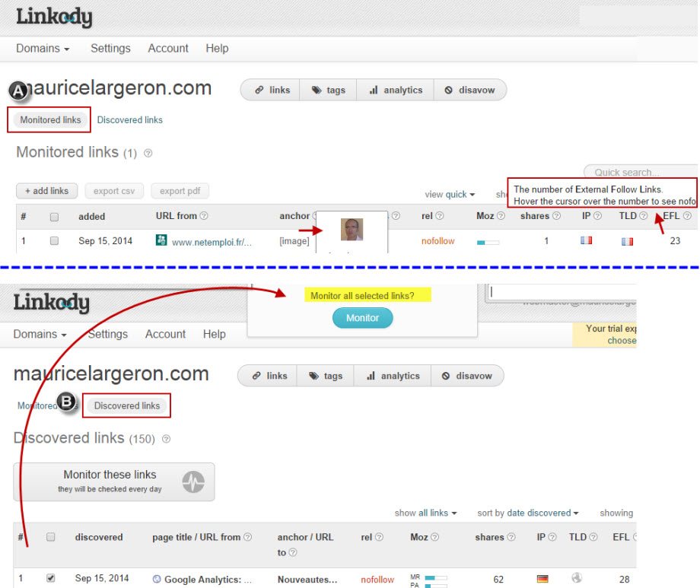700x588 pixels.
Task: Open Domains dropdown above Discovered links view
Action: 40,334
